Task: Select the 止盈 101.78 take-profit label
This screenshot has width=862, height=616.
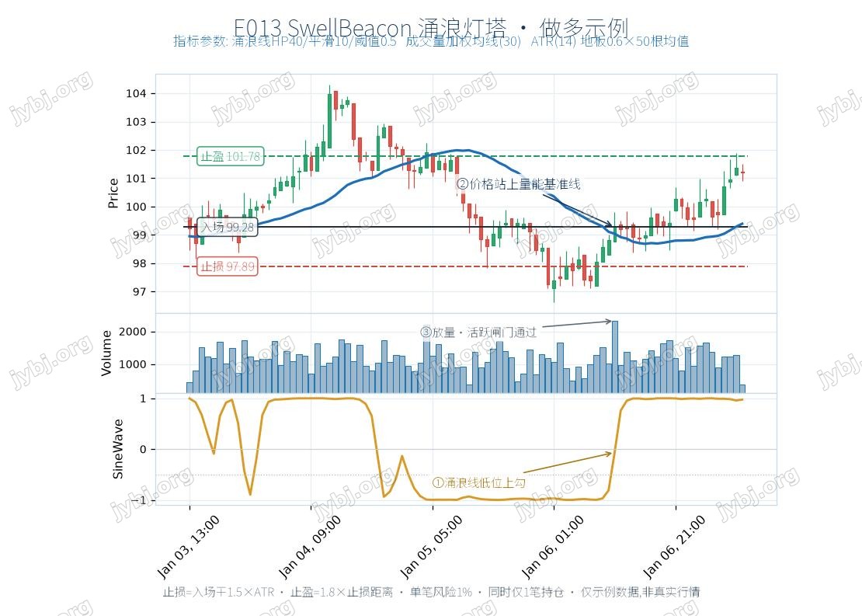Action: click(x=231, y=156)
